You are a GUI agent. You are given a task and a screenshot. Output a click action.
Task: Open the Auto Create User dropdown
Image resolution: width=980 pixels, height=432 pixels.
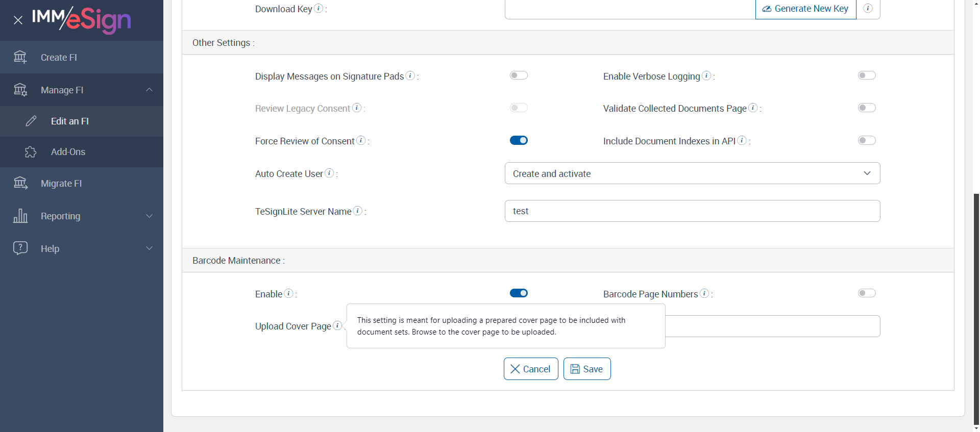[x=692, y=173]
